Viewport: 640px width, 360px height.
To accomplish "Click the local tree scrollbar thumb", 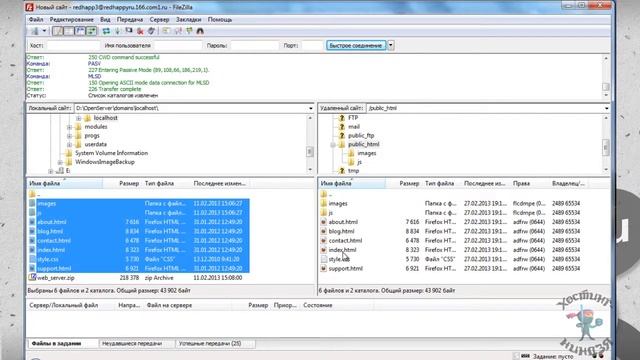I will click(310, 152).
